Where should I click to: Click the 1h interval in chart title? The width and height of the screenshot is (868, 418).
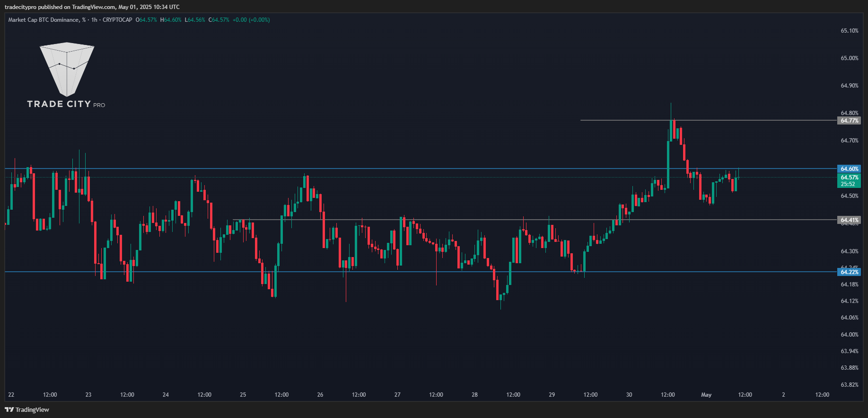pyautogui.click(x=94, y=20)
